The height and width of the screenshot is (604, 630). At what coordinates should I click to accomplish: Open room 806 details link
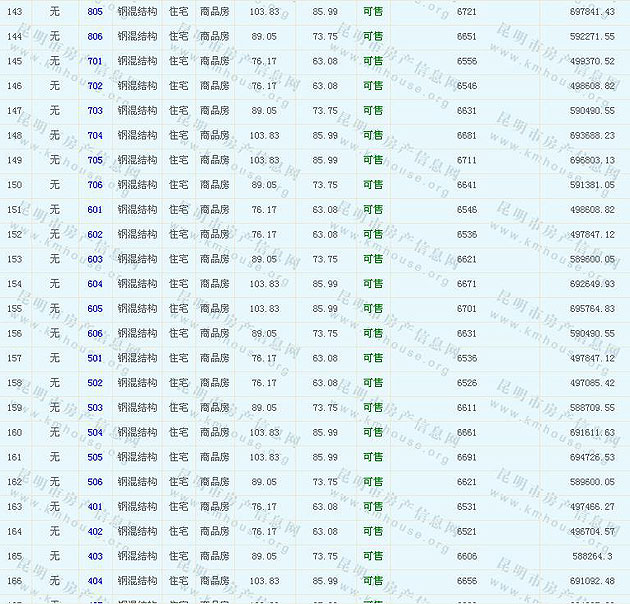[95, 36]
